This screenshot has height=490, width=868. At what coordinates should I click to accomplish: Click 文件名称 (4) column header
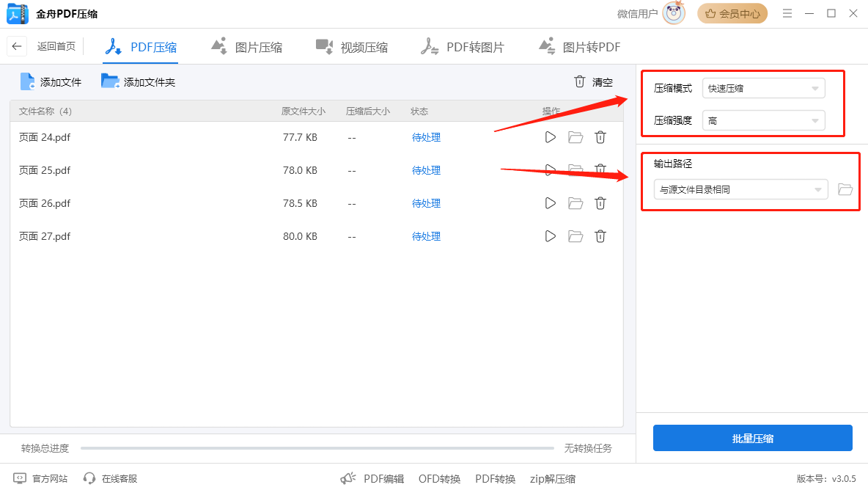(45, 111)
